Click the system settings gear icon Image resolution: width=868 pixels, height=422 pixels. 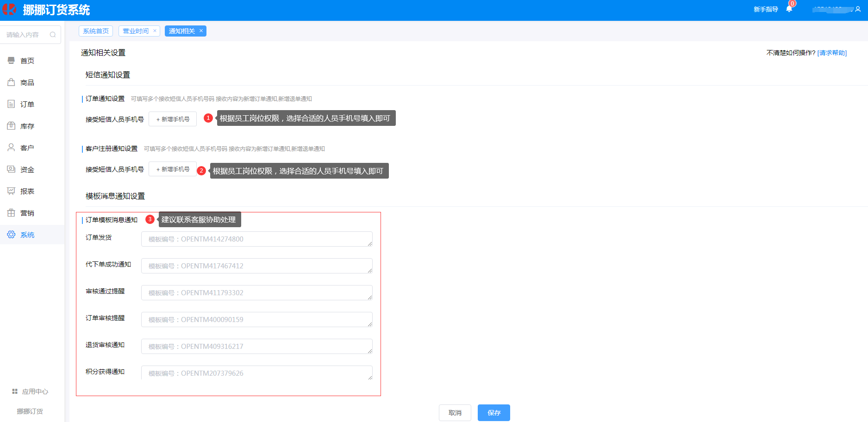(x=11, y=235)
